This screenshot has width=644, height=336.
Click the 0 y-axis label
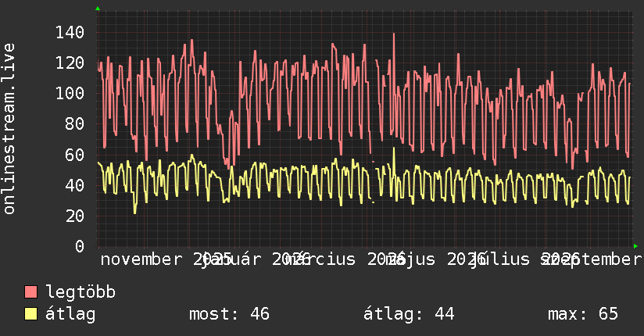point(80,246)
